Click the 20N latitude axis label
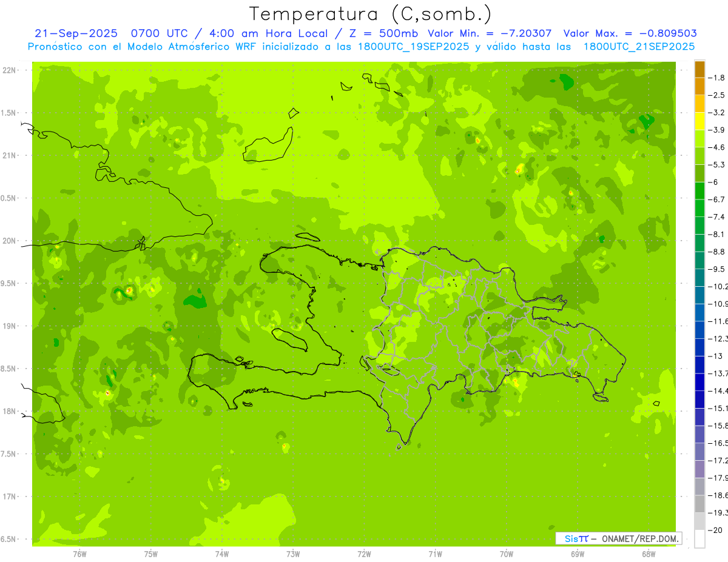 coord(9,241)
